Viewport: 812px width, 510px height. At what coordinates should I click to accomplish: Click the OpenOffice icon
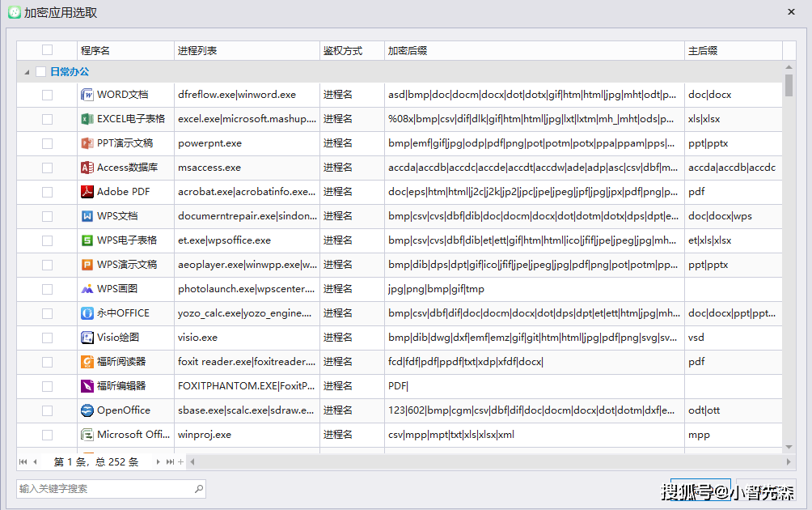[x=87, y=410]
